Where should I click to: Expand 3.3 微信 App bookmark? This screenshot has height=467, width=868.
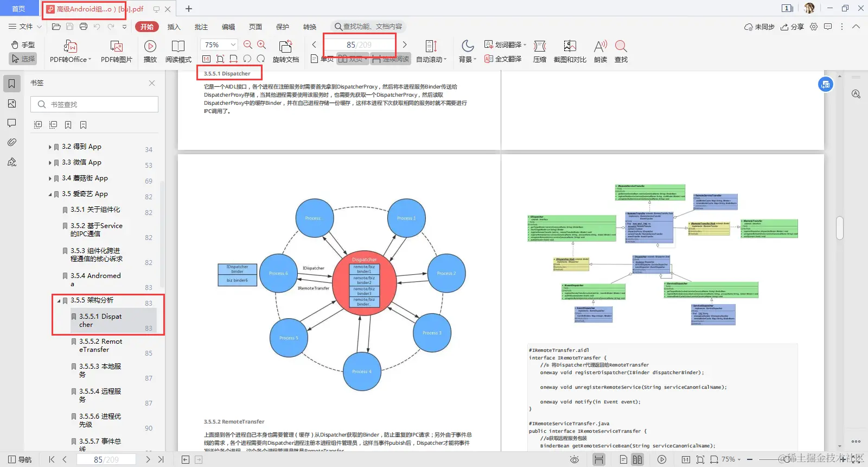coord(50,162)
